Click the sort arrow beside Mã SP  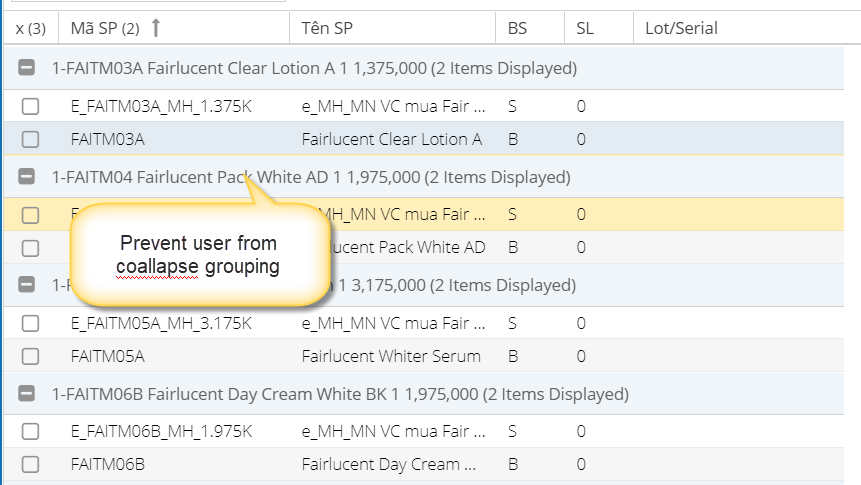coord(156,29)
